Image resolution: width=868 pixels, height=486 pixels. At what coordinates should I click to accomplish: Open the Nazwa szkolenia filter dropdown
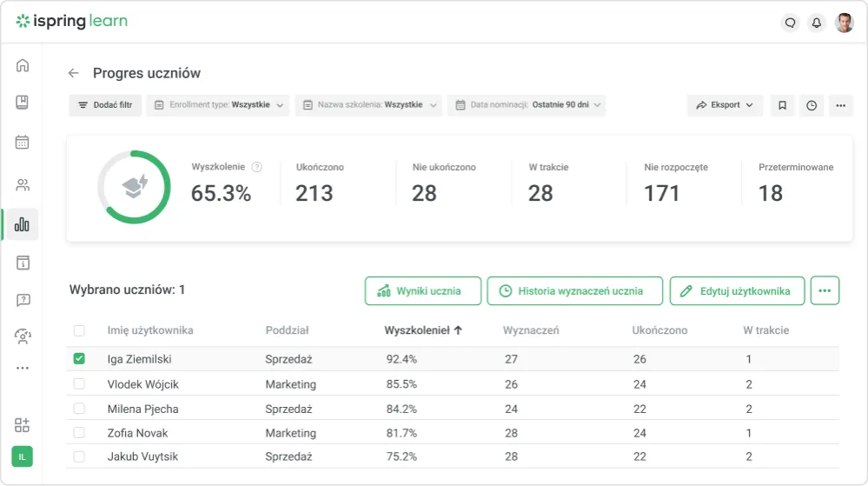368,105
